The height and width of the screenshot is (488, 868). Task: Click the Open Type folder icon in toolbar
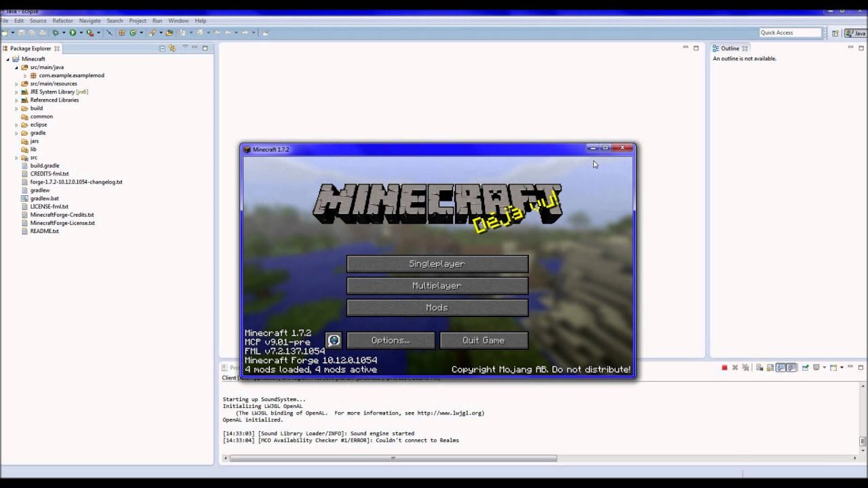point(170,33)
